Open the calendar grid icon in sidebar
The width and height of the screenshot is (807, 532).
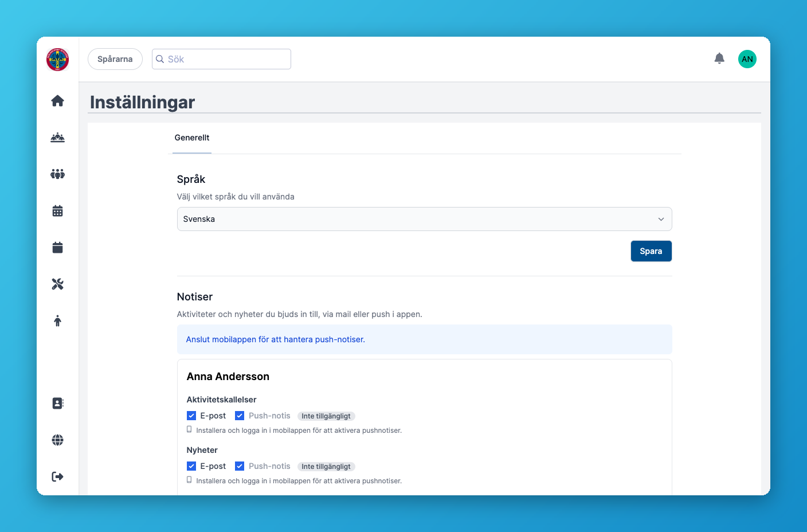(x=57, y=211)
